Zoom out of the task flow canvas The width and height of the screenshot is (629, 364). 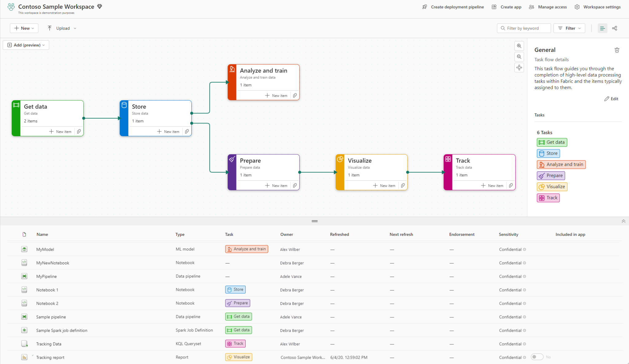[x=519, y=57]
